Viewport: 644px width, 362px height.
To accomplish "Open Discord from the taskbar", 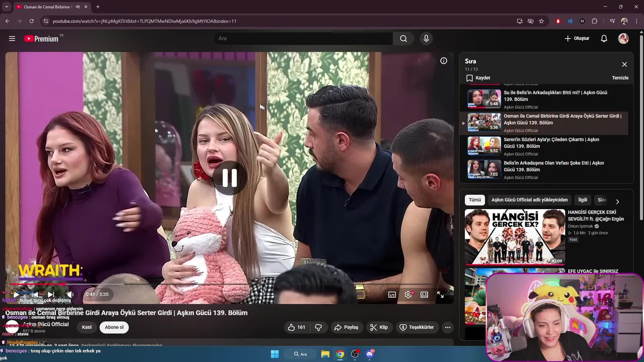I will point(370,354).
